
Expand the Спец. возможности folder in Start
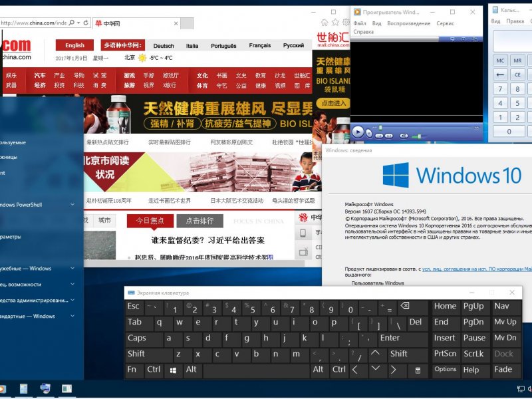pos(72,285)
